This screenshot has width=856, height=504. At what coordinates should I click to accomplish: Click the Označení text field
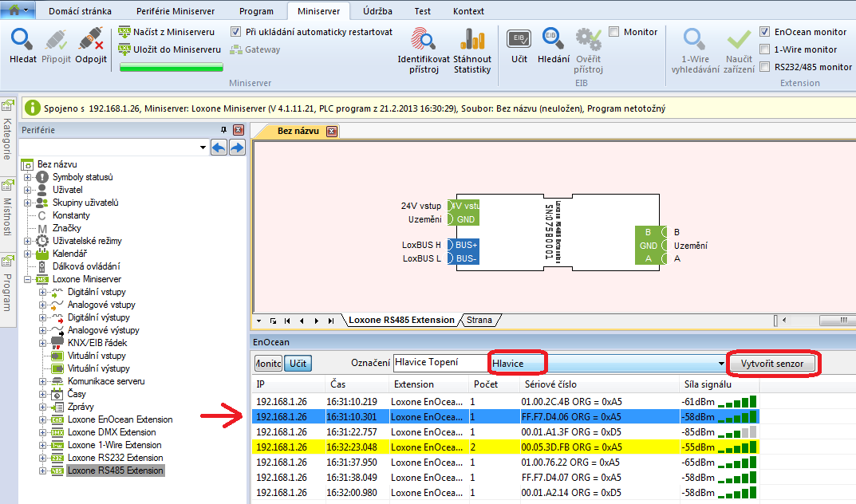point(440,363)
